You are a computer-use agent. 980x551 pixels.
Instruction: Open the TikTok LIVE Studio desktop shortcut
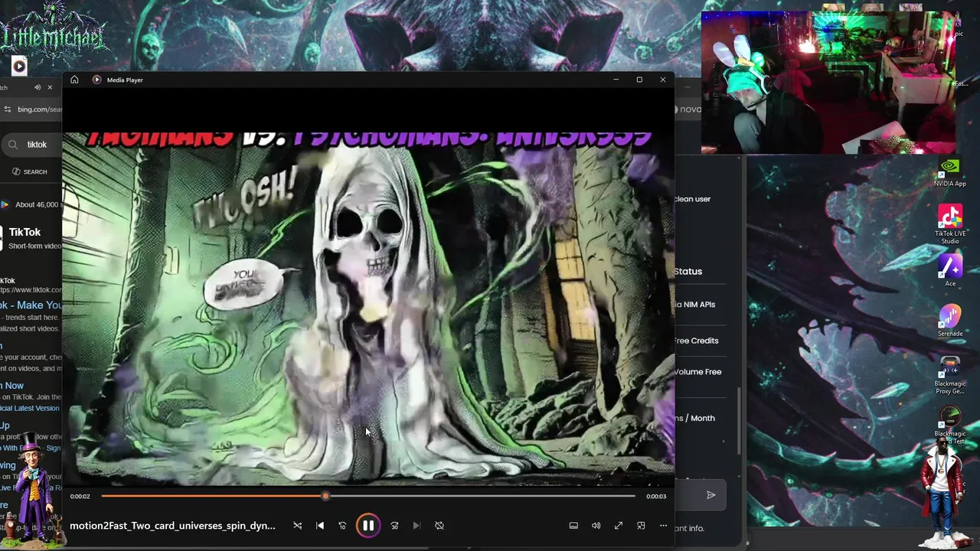[x=950, y=224]
